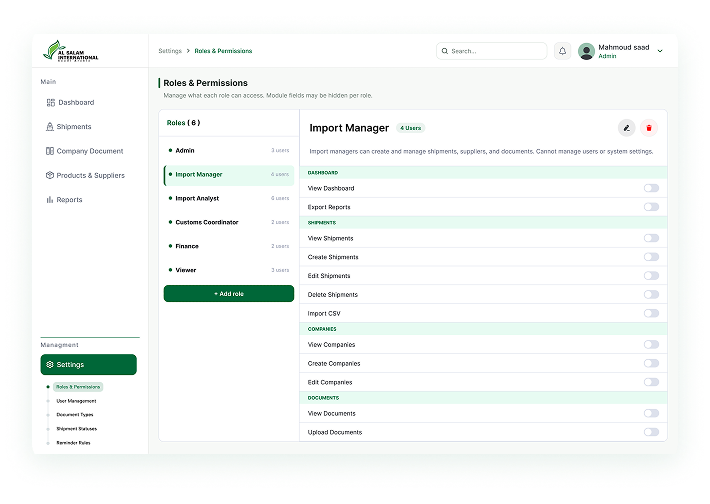Screen dimensions: 710x504
Task: Toggle Edit Companies permission
Action: click(x=651, y=382)
